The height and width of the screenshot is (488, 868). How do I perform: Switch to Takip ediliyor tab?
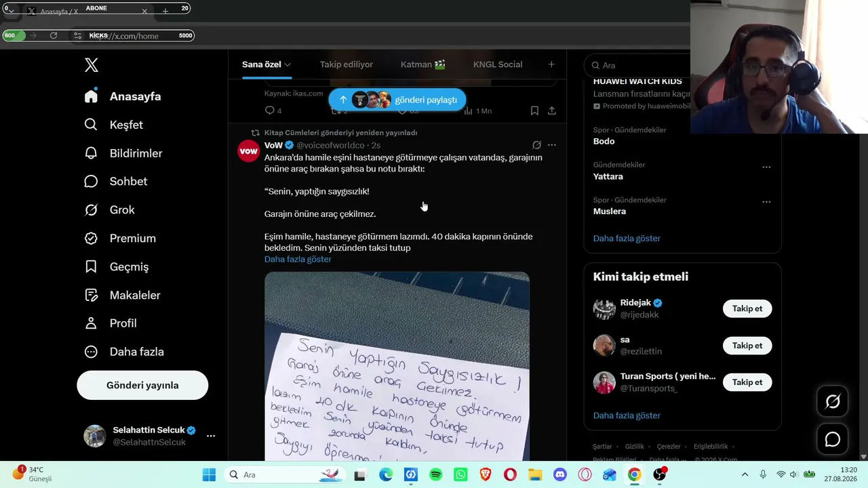[x=347, y=64]
